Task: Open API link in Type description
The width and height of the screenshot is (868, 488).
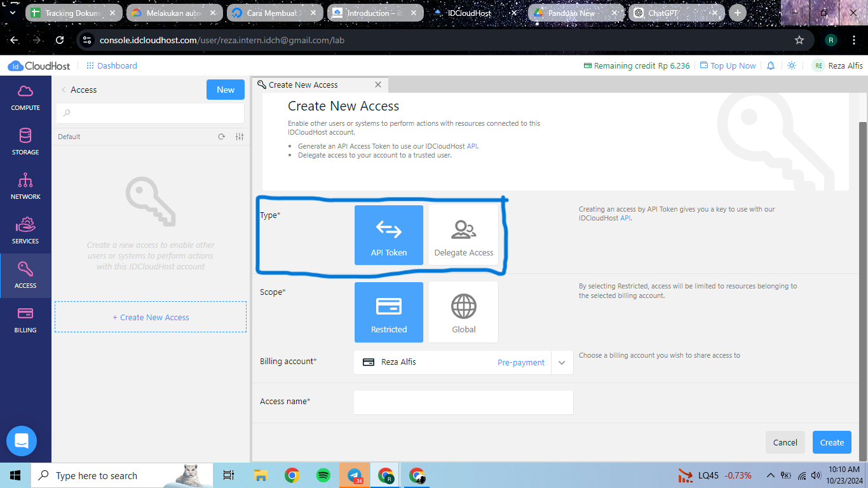Action: click(625, 218)
